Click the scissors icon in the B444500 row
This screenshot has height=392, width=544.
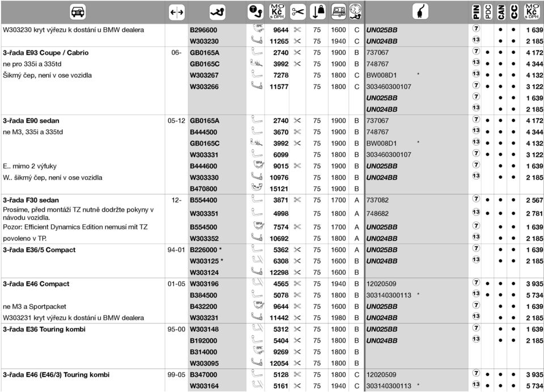click(x=297, y=132)
